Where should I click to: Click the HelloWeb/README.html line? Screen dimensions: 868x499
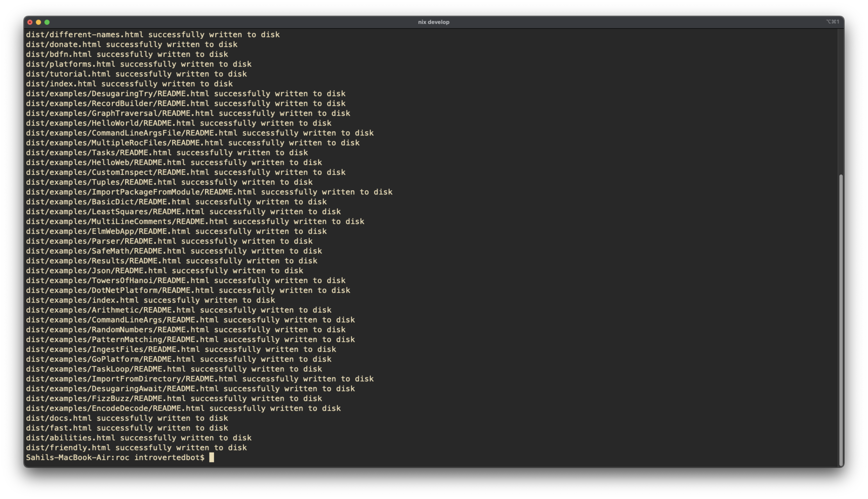click(174, 162)
